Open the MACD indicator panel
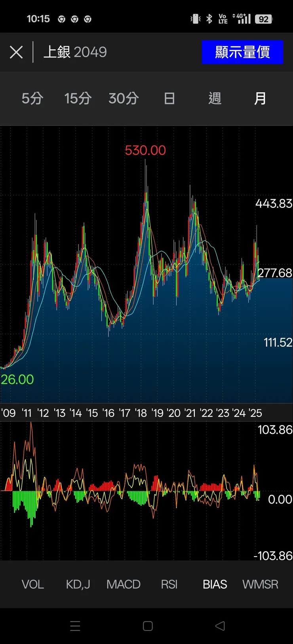 coord(124,584)
